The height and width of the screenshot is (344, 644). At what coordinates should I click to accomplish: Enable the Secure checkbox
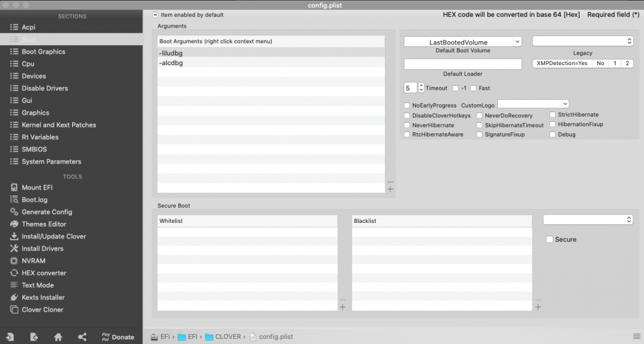click(549, 239)
